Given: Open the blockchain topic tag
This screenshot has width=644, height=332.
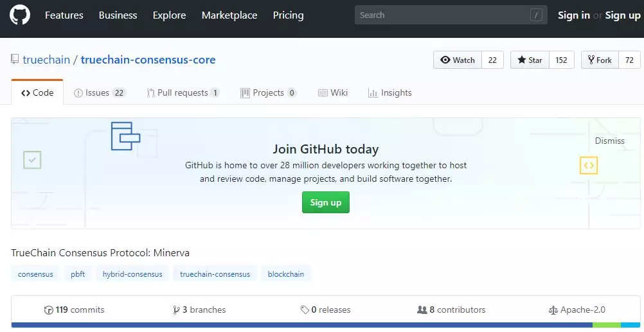Looking at the screenshot, I should coord(286,274).
